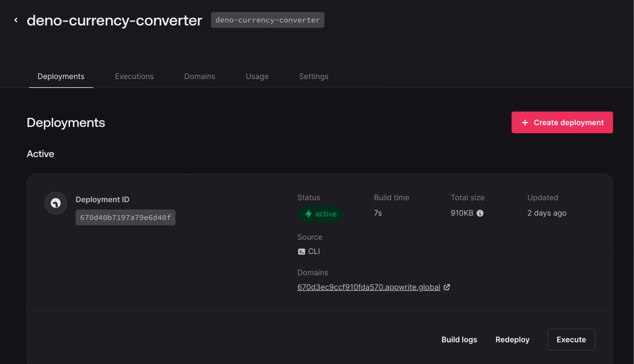This screenshot has width=634, height=364.
Task: Click the external link icon after the domain
Action: (x=447, y=287)
